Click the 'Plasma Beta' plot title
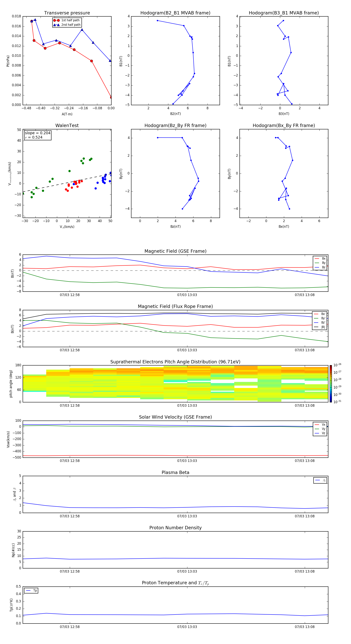 [175, 472]
